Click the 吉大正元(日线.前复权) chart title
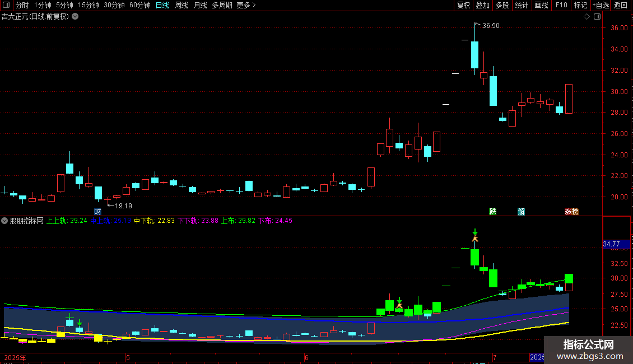The image size is (633, 364). click(x=35, y=17)
